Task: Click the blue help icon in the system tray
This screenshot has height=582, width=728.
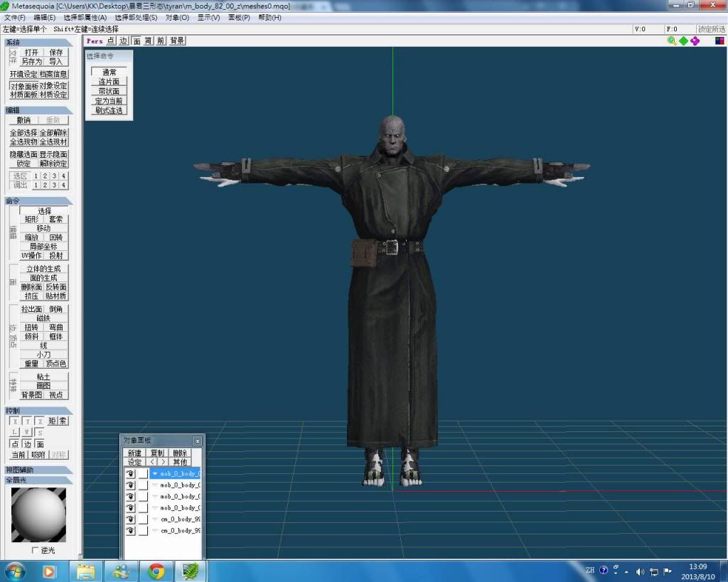Action: (604, 571)
